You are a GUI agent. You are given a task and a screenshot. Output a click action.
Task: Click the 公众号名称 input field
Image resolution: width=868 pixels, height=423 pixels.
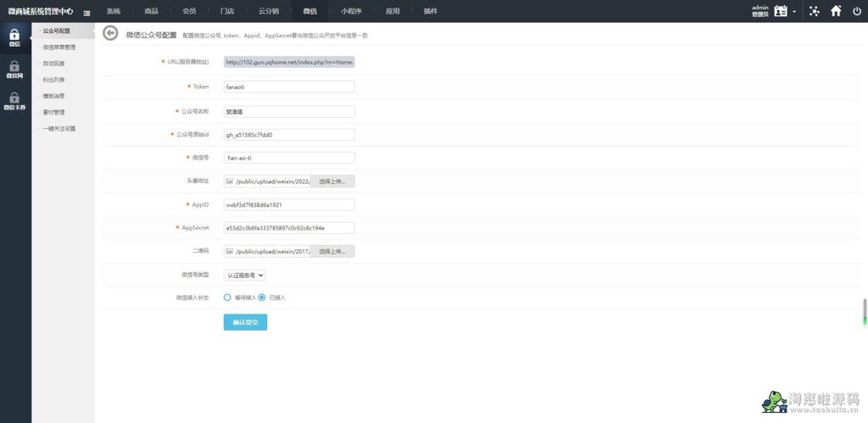(x=289, y=112)
